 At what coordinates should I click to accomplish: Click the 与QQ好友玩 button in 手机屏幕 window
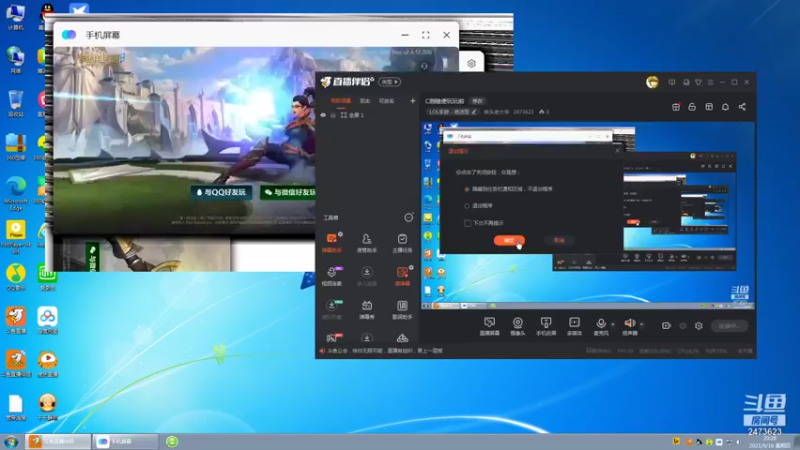point(221,192)
